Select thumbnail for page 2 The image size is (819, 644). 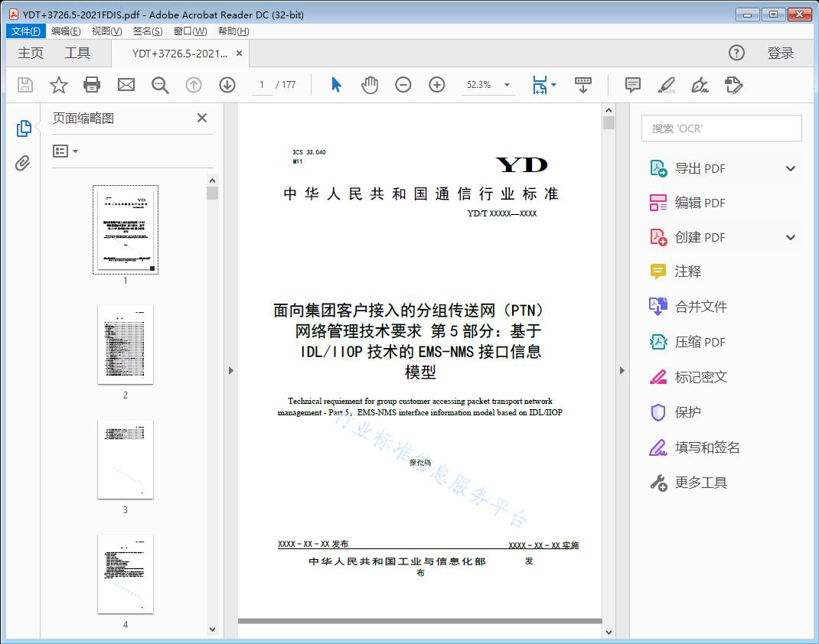point(126,345)
